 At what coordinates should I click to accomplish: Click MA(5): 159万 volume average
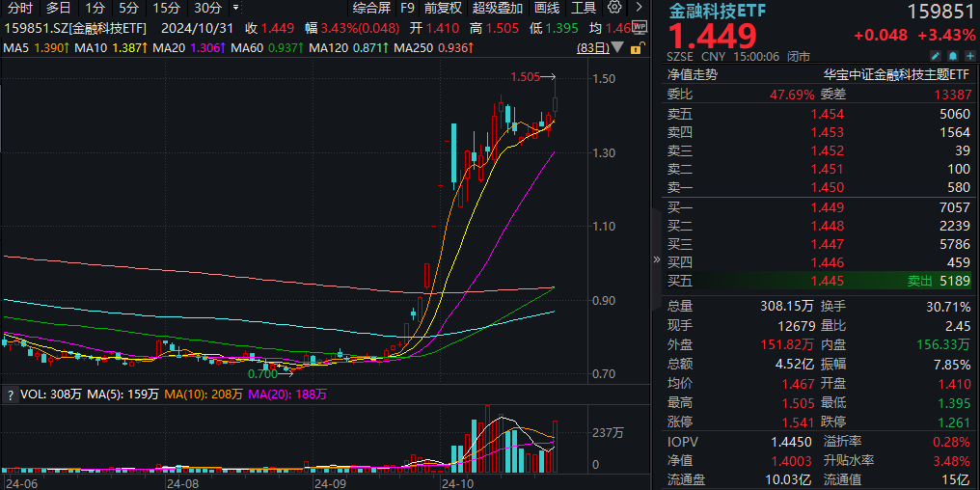[x=123, y=395]
